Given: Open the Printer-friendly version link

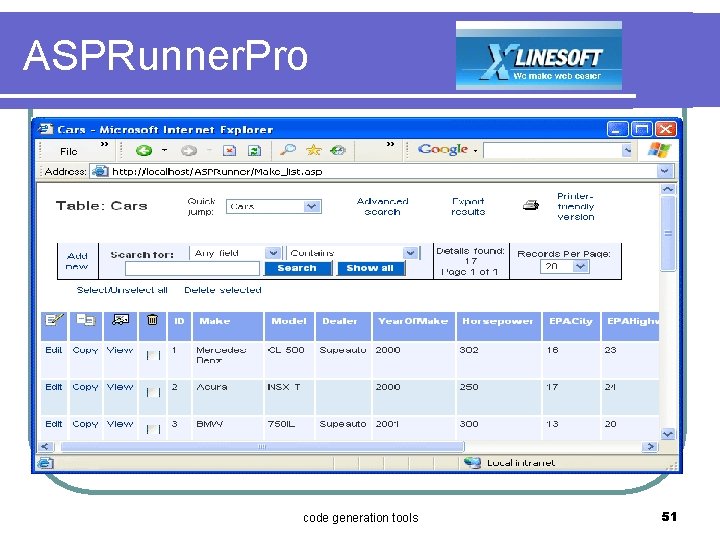Looking at the screenshot, I should coord(576,206).
